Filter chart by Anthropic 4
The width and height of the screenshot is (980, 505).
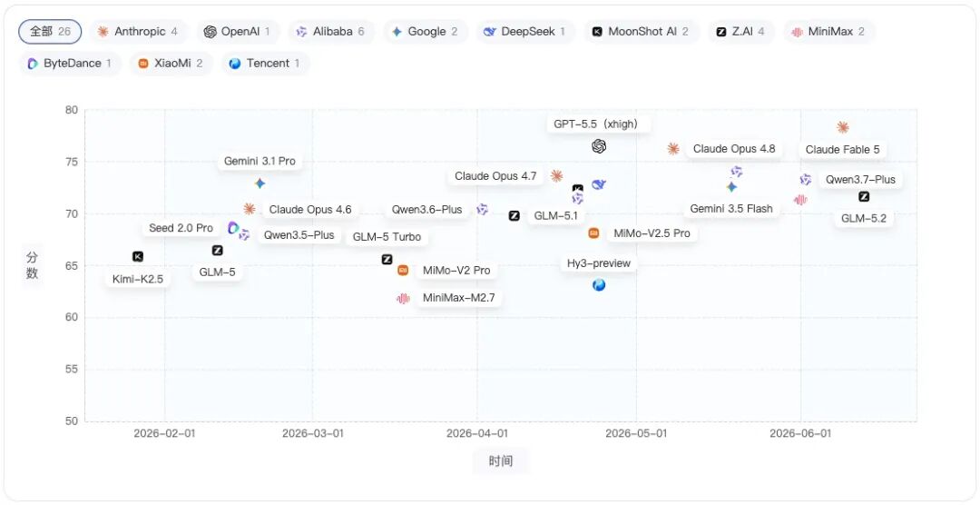[138, 31]
